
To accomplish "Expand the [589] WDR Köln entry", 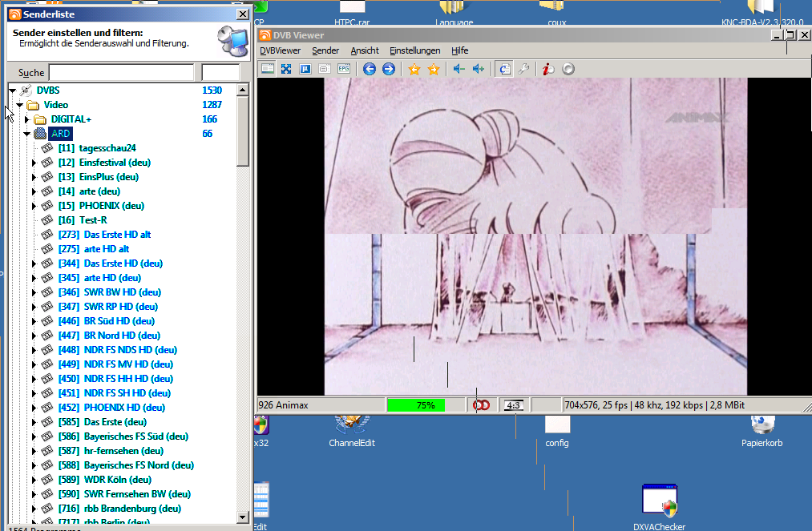I will point(34,480).
